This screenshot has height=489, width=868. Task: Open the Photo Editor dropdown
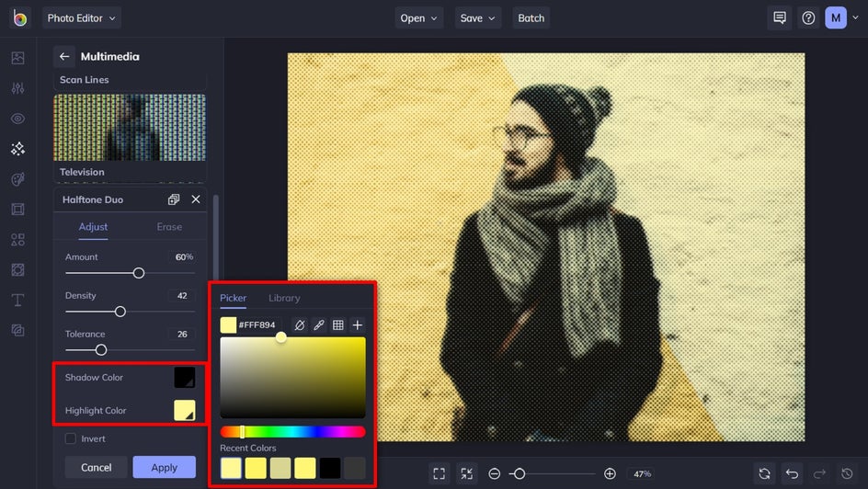click(x=82, y=18)
